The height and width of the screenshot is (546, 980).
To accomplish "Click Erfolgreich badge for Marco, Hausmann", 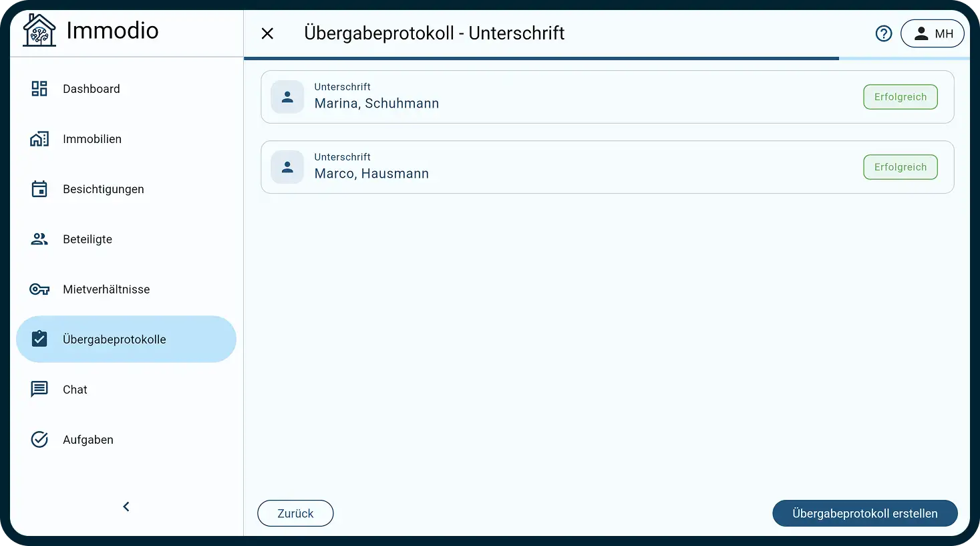I will [901, 167].
